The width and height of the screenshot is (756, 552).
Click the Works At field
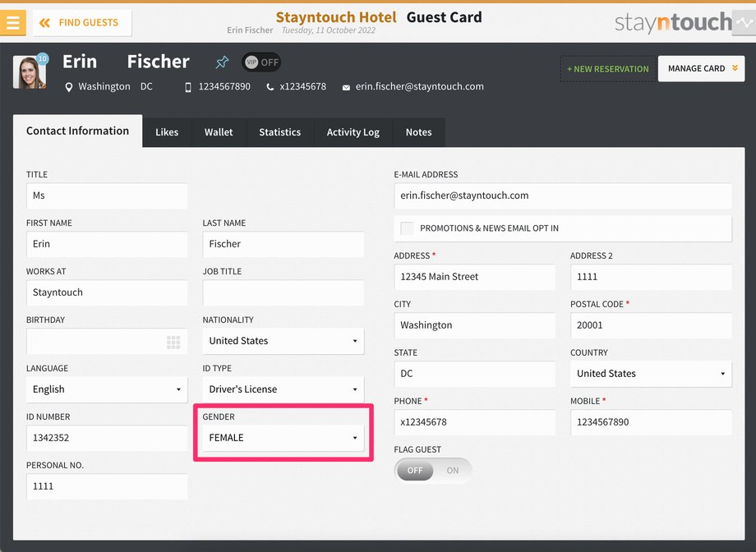point(107,292)
